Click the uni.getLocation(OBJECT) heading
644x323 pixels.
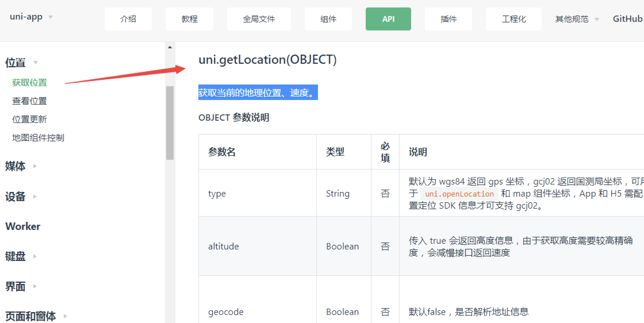click(x=267, y=59)
